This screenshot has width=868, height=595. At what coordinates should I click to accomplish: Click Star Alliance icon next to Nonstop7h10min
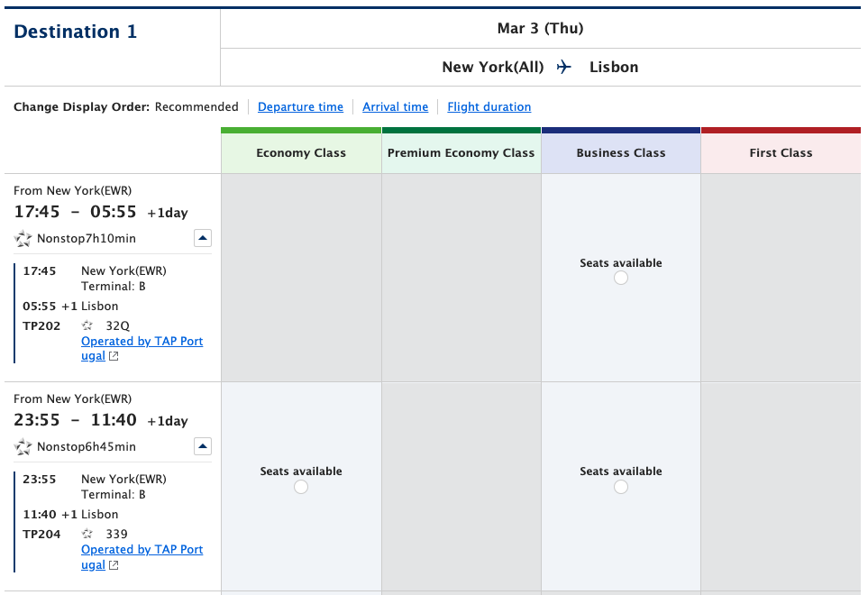tap(23, 238)
